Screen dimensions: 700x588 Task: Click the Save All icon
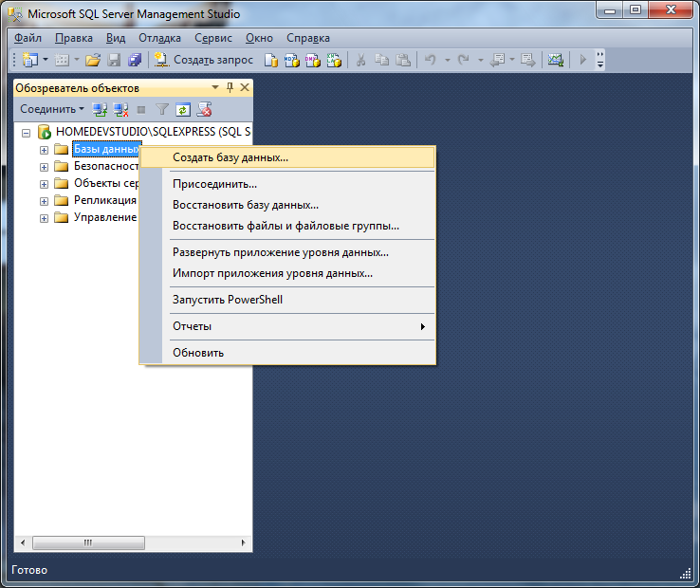click(x=135, y=60)
